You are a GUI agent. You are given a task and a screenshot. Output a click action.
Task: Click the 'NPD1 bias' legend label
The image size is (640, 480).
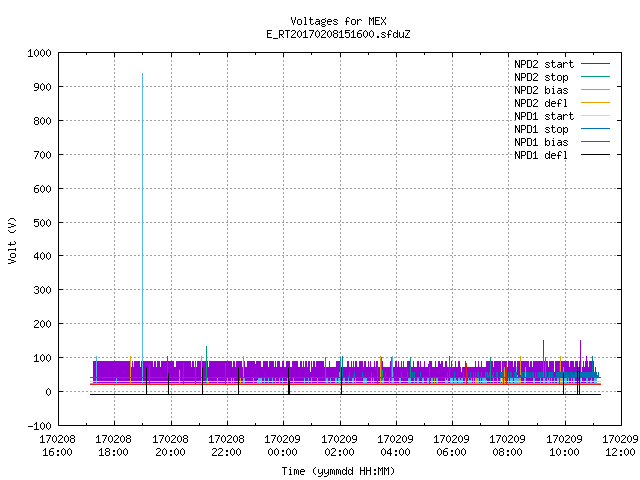[x=541, y=142]
